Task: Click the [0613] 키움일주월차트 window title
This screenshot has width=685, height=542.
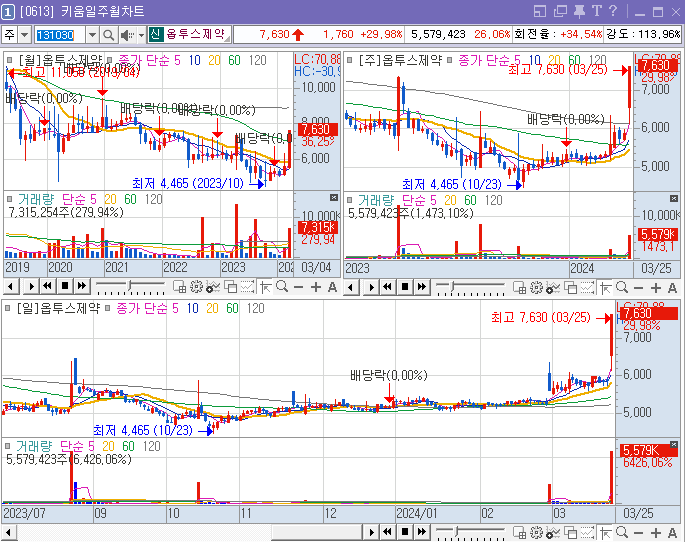Action: 82,11
